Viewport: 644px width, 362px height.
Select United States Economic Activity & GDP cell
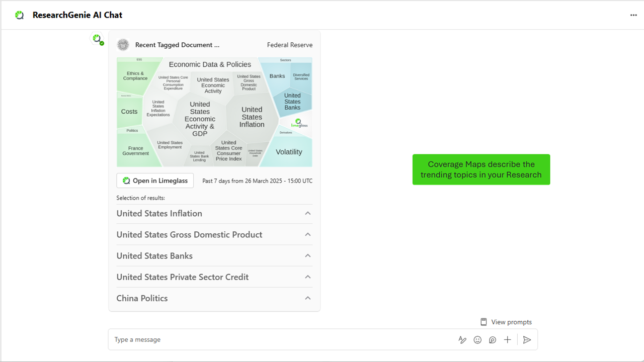[200, 119]
